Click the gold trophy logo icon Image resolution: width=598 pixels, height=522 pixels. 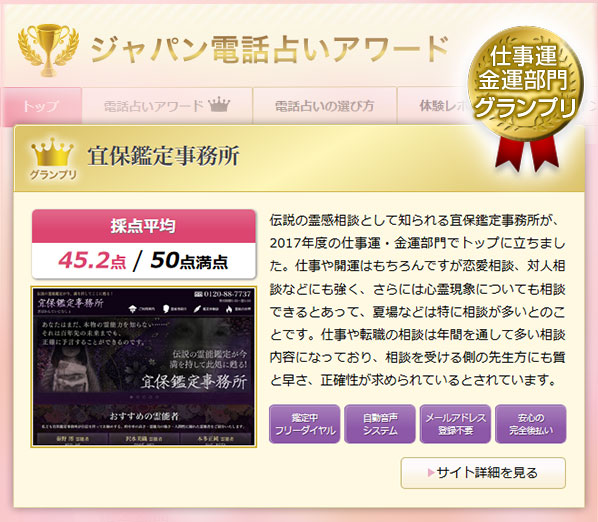coord(48,50)
